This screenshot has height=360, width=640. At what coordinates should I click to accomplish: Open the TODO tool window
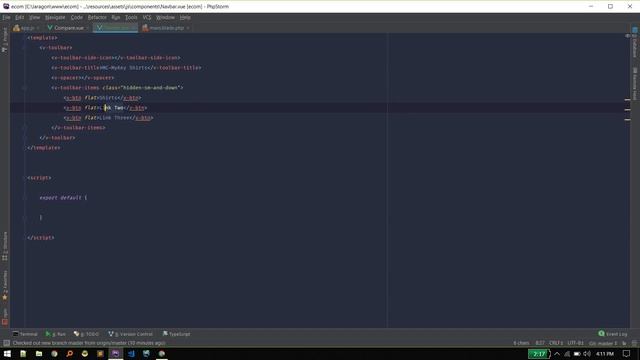pyautogui.click(x=86, y=334)
